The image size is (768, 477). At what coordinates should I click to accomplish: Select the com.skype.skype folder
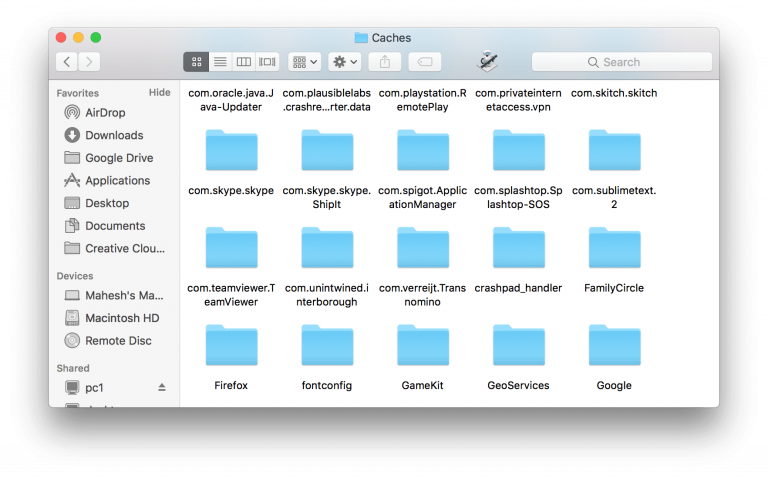[x=231, y=150]
